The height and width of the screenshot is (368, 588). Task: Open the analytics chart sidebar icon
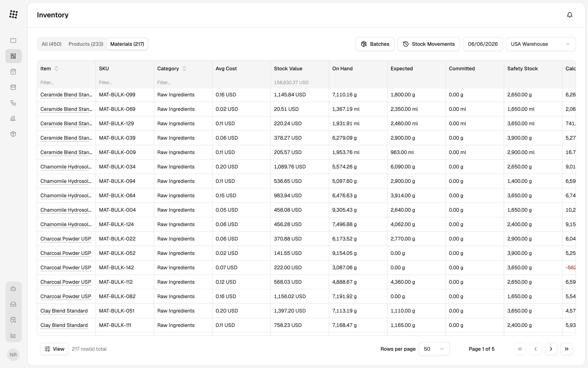click(x=13, y=335)
